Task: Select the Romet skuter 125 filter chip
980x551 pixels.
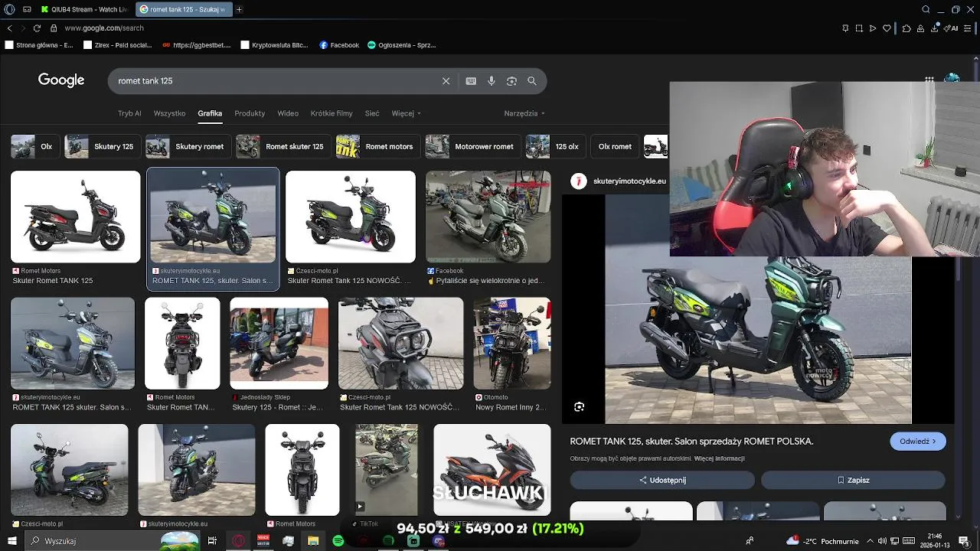Action: click(283, 146)
